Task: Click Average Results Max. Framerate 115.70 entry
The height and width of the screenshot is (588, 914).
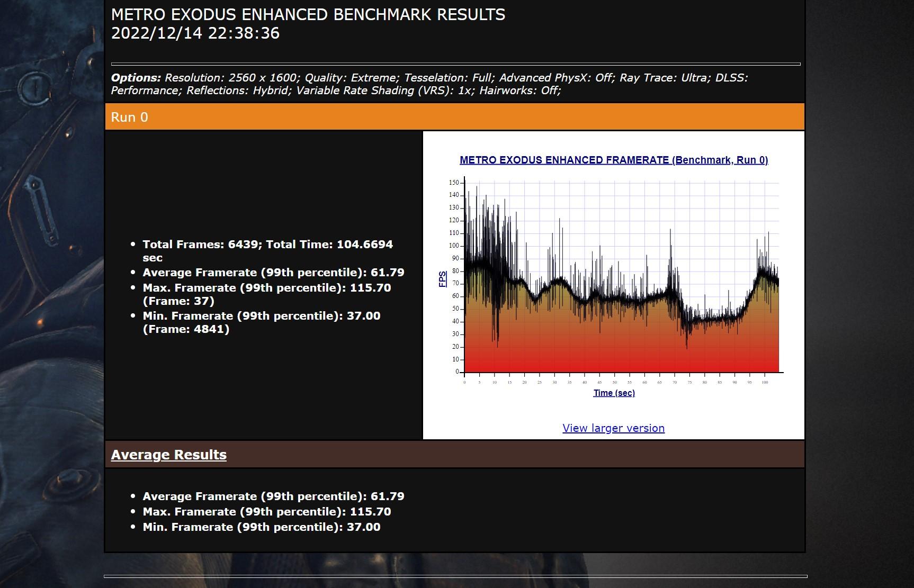Action: [267, 512]
